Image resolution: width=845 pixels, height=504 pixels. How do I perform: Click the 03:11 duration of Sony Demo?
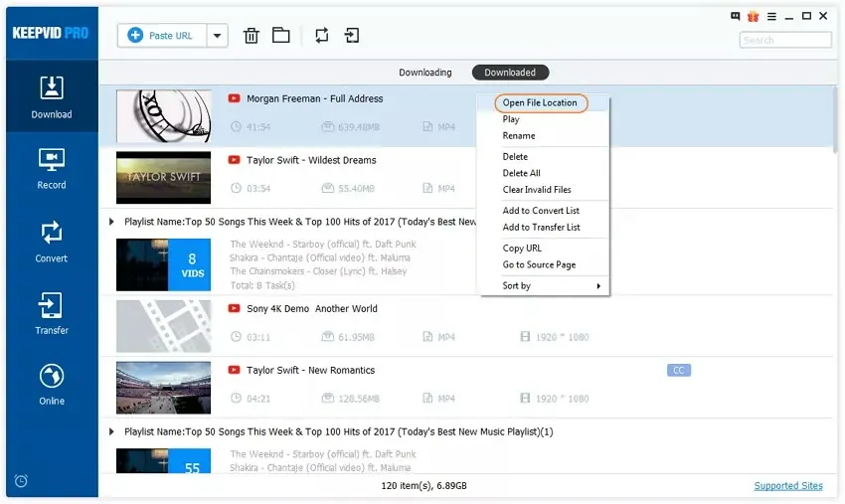(x=258, y=337)
